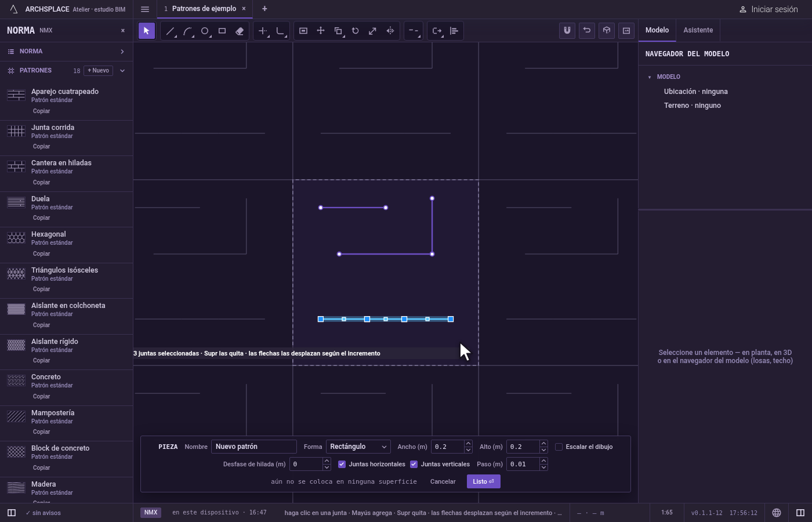Screen dimensions: 812x522
Task: Collapse the MODELO tree node
Action: (x=650, y=77)
